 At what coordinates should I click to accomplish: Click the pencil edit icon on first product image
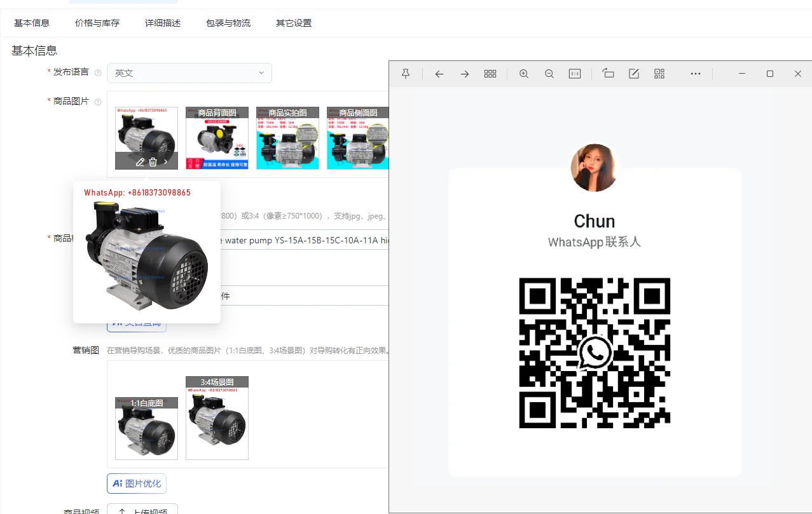click(x=141, y=162)
